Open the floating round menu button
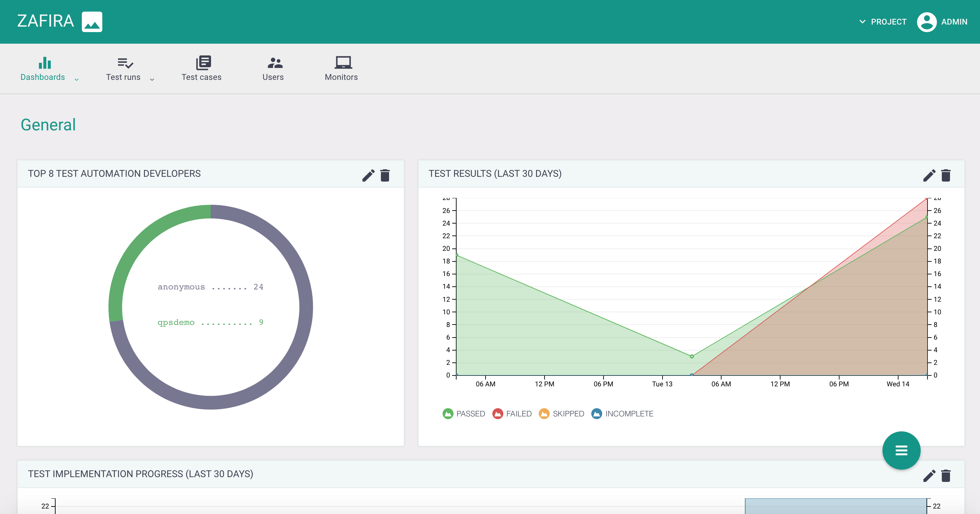This screenshot has width=980, height=514. 901,451
